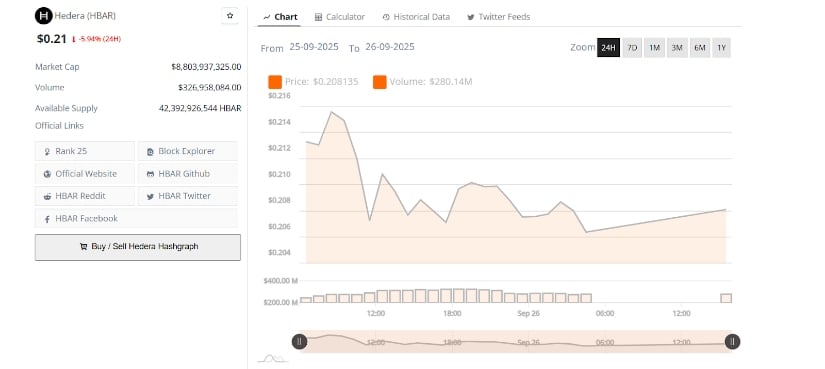Open the Chart tab
Screen dimensions: 825x369
click(280, 17)
